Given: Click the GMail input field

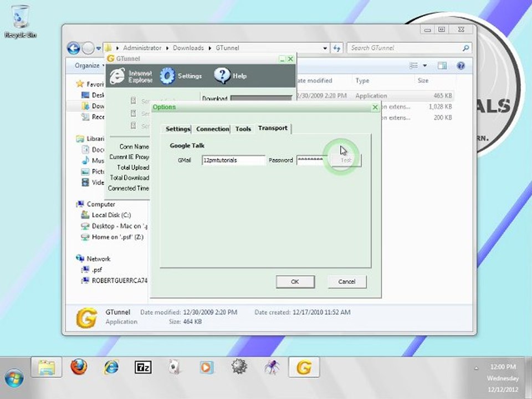Looking at the screenshot, I should click(x=233, y=160).
